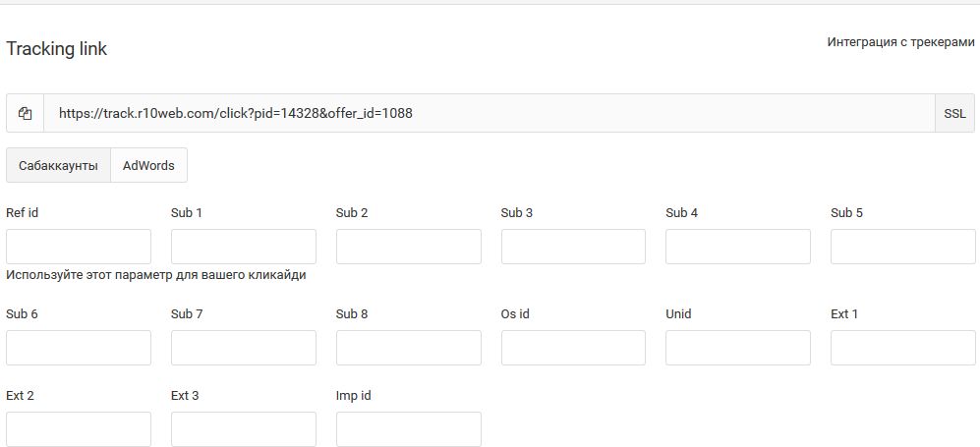Click into the Sub 8 field
The width and height of the screenshot is (980, 447).
point(409,348)
